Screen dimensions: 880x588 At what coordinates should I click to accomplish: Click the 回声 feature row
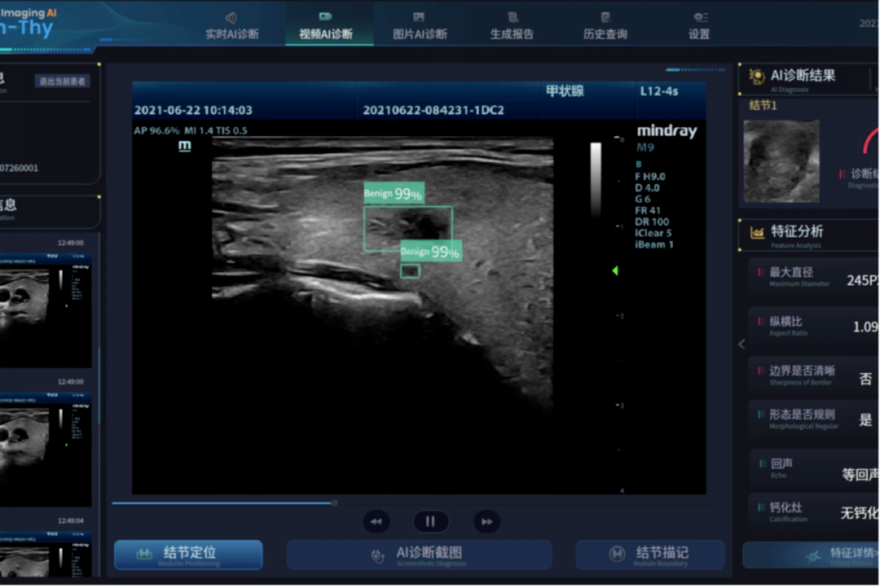tap(814, 468)
